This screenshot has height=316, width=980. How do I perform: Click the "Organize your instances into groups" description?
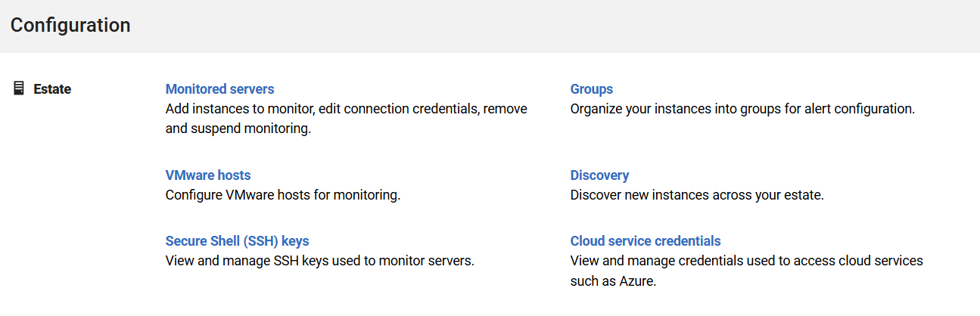(x=742, y=109)
